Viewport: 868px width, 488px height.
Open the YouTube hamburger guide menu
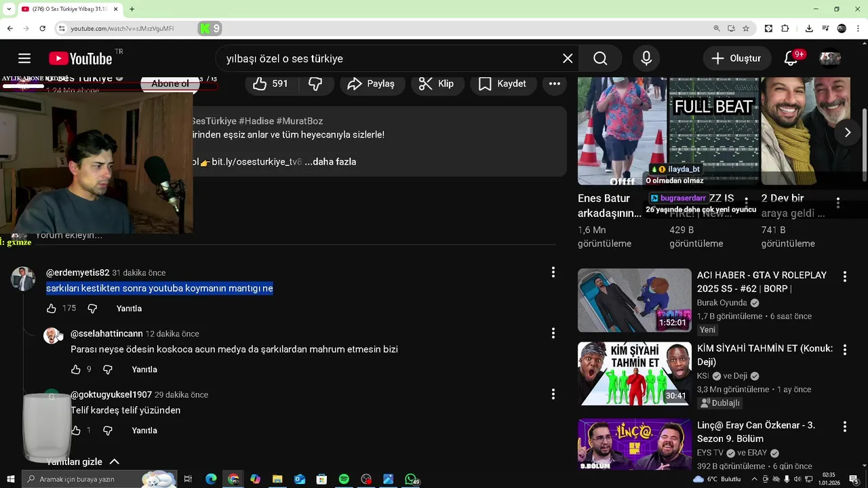point(24,58)
